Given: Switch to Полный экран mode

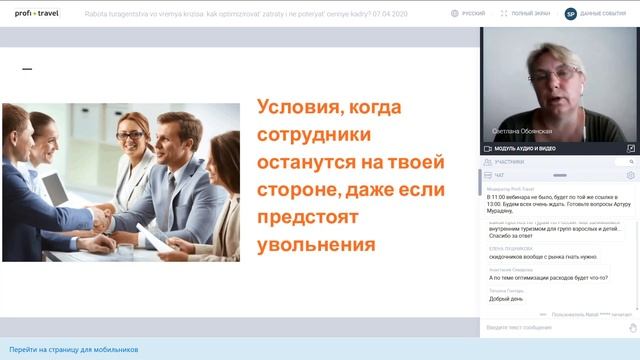Looking at the screenshot, I should tap(531, 13).
